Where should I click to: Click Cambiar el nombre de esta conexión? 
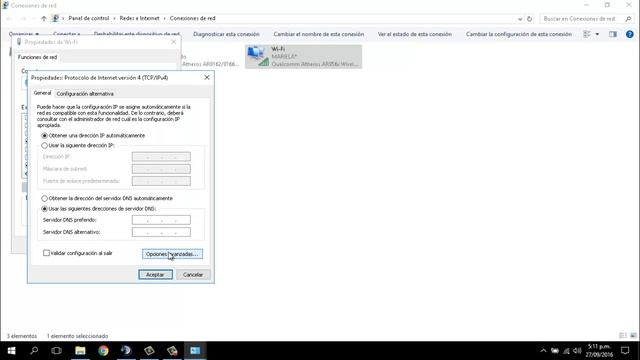coord(319,34)
